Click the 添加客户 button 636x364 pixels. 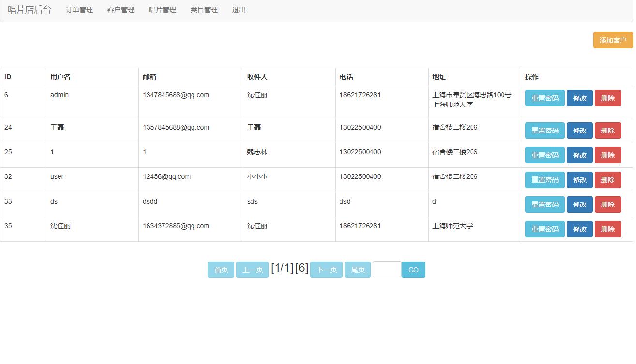(612, 40)
